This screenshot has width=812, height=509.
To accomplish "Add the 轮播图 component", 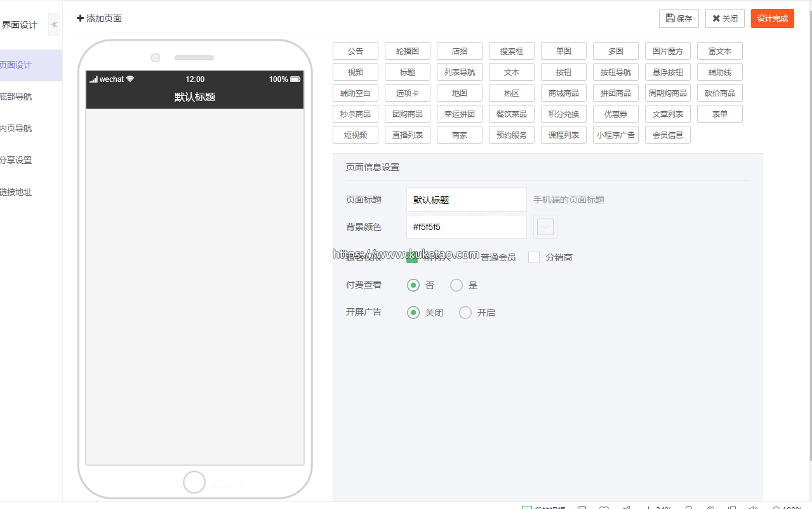I will point(408,51).
